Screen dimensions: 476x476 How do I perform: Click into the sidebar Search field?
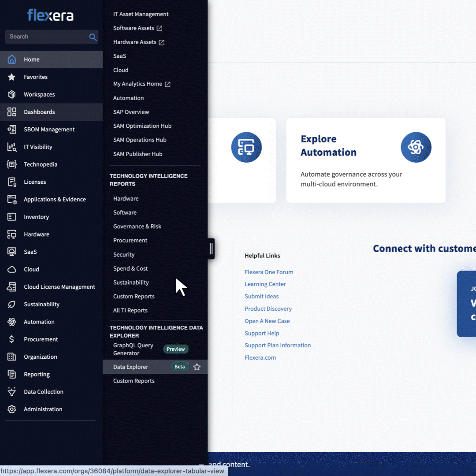pyautogui.click(x=46, y=37)
